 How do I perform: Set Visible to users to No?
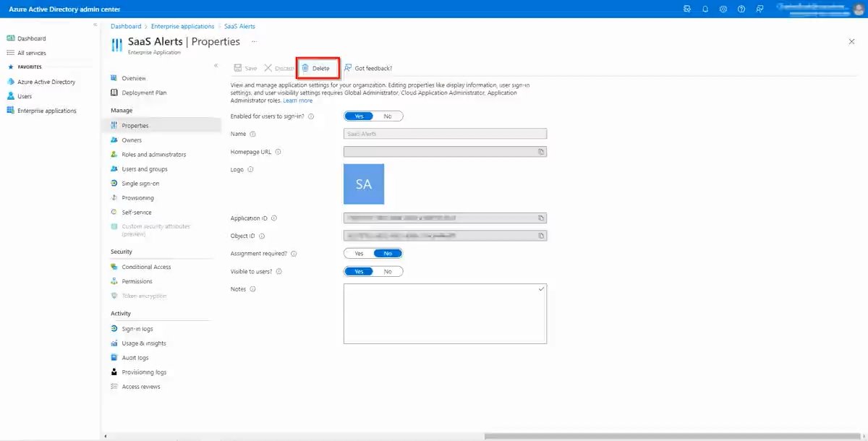pos(388,272)
